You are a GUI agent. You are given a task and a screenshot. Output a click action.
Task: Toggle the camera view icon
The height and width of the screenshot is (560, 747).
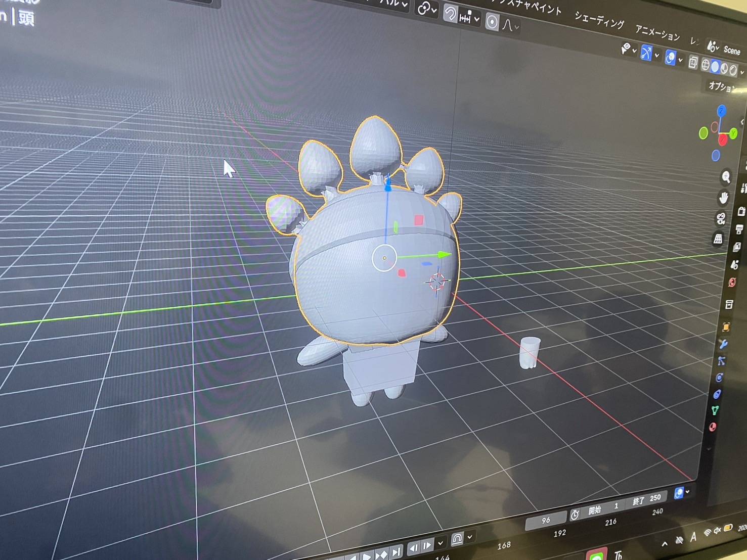coord(721,219)
